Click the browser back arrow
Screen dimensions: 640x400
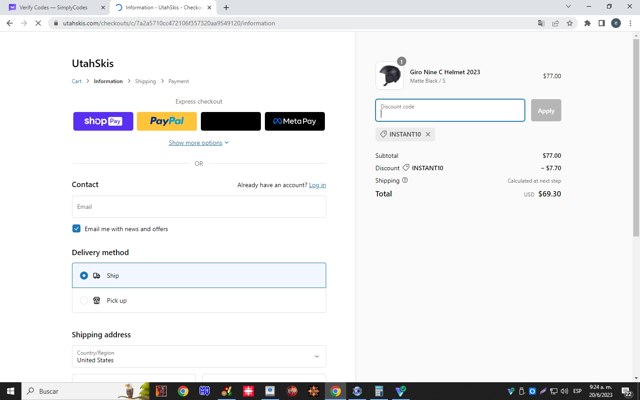[x=10, y=23]
